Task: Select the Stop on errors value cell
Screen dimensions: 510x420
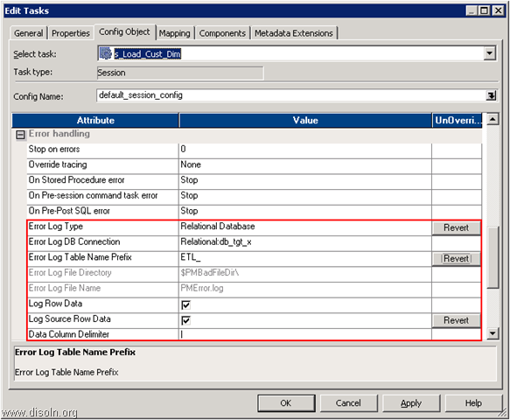Action: click(305, 150)
